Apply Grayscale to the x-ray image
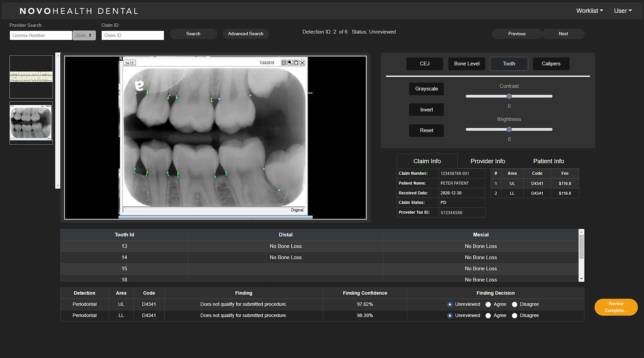This screenshot has height=358, width=644. coord(427,89)
